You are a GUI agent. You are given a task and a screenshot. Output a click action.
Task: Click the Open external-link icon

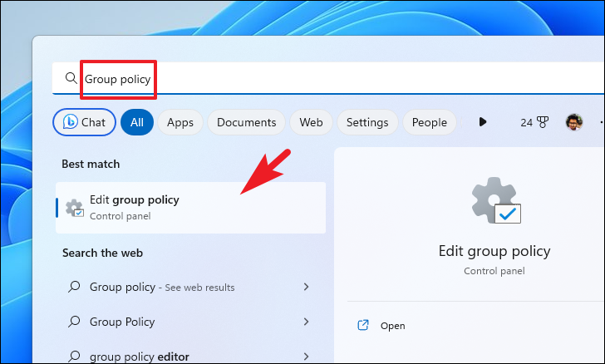[x=363, y=325]
